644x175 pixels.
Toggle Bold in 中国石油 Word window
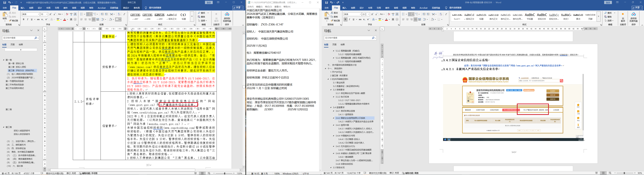24,20
